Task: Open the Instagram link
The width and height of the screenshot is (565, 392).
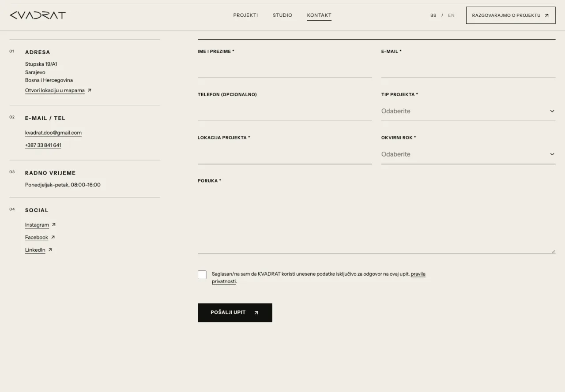Action: pyautogui.click(x=37, y=225)
